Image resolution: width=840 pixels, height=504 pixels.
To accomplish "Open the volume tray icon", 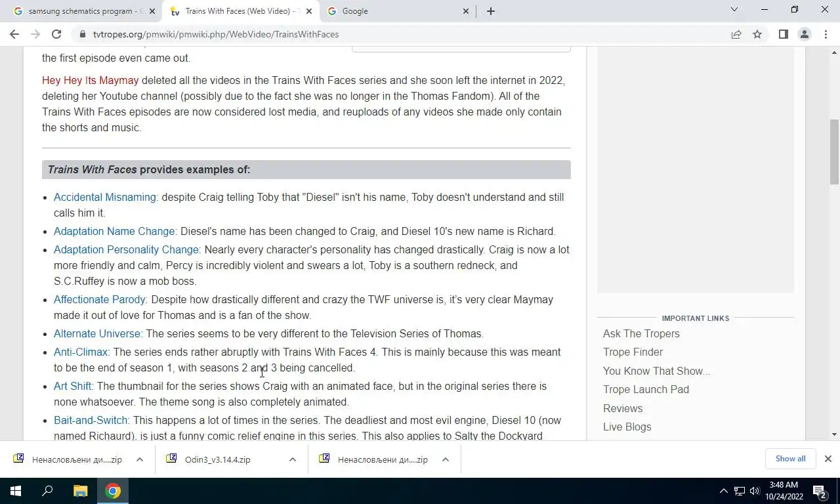I will [755, 491].
